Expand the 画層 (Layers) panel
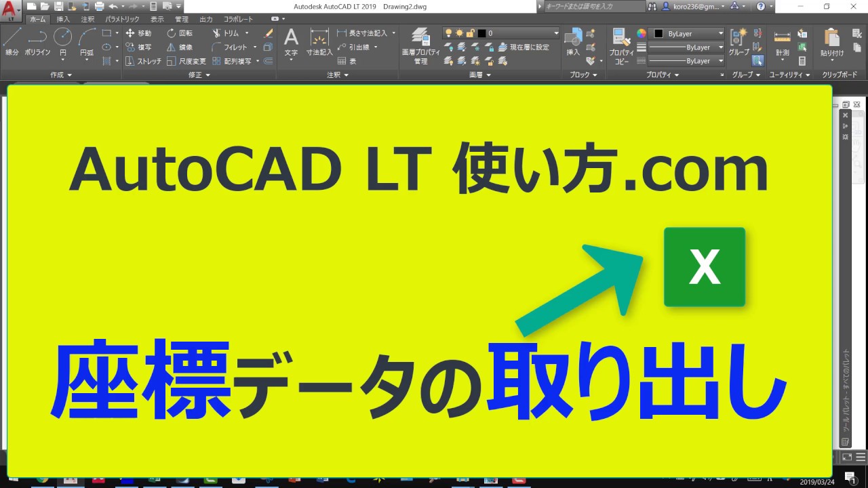Image resolution: width=868 pixels, height=488 pixels. [x=479, y=75]
